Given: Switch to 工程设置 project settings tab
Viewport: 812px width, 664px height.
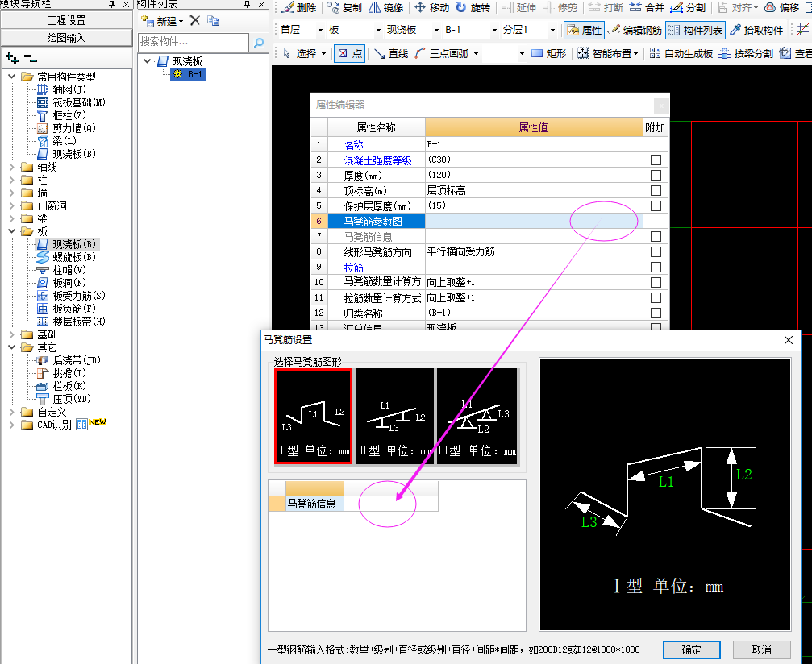Looking at the screenshot, I should pyautogui.click(x=66, y=20).
